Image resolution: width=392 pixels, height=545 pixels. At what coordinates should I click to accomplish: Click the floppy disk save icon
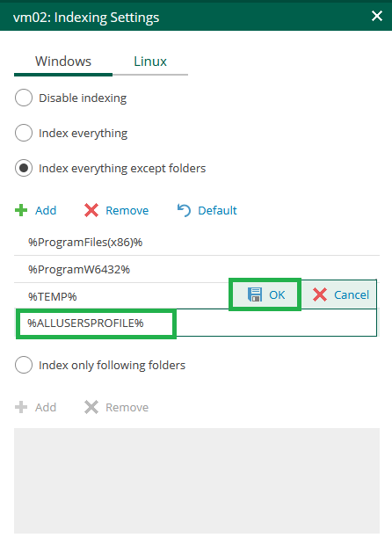click(x=255, y=294)
